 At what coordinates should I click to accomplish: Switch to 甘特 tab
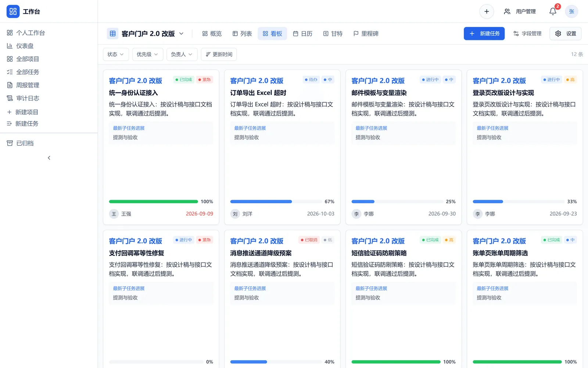coord(333,33)
